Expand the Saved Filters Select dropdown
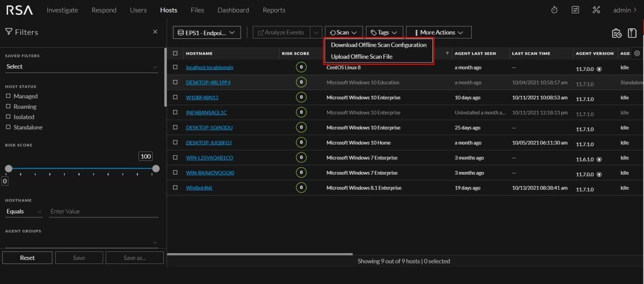 (81, 67)
